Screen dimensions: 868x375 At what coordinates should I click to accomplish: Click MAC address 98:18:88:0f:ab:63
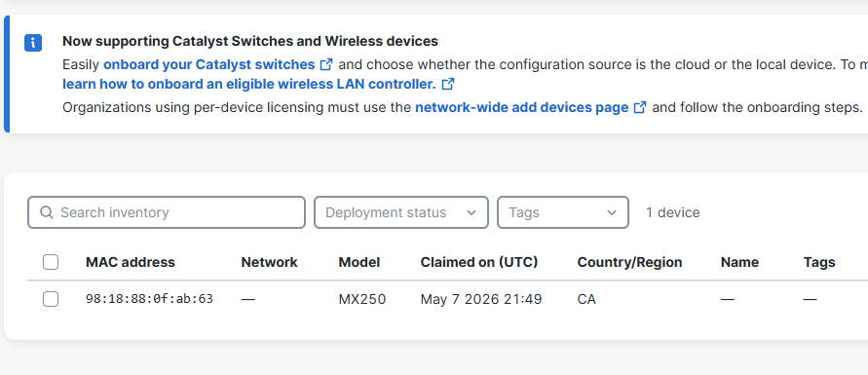click(149, 299)
